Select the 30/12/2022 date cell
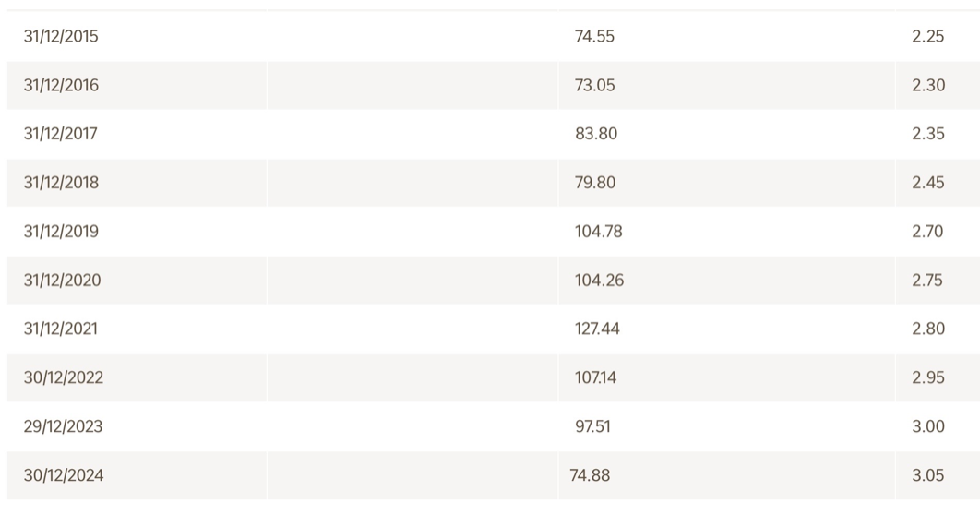 pos(63,377)
